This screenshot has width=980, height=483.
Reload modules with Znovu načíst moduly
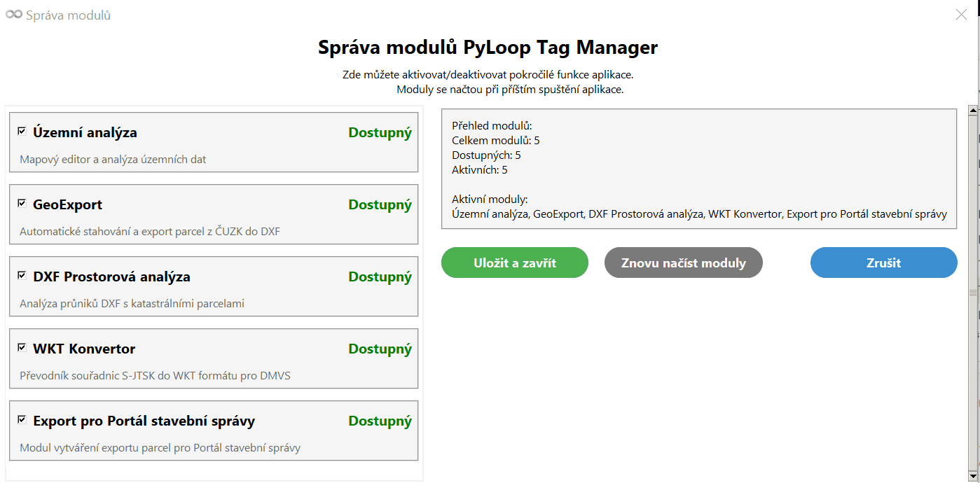684,262
